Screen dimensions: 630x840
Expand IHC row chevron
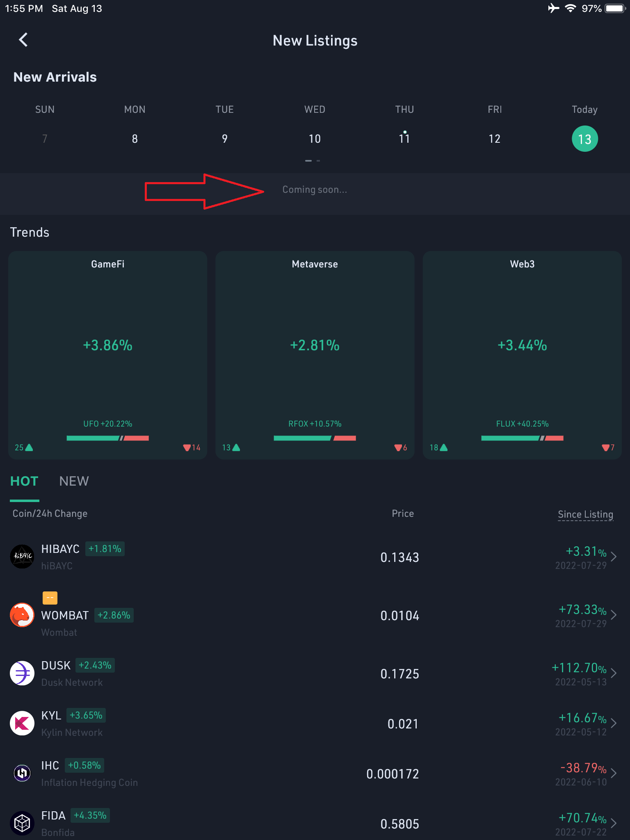[614, 773]
